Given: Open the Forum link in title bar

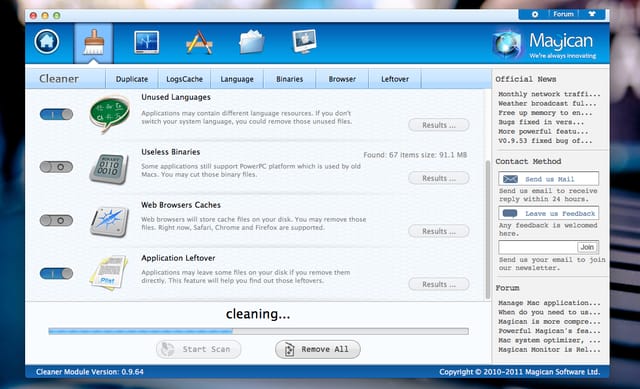Looking at the screenshot, I should coord(563,14).
